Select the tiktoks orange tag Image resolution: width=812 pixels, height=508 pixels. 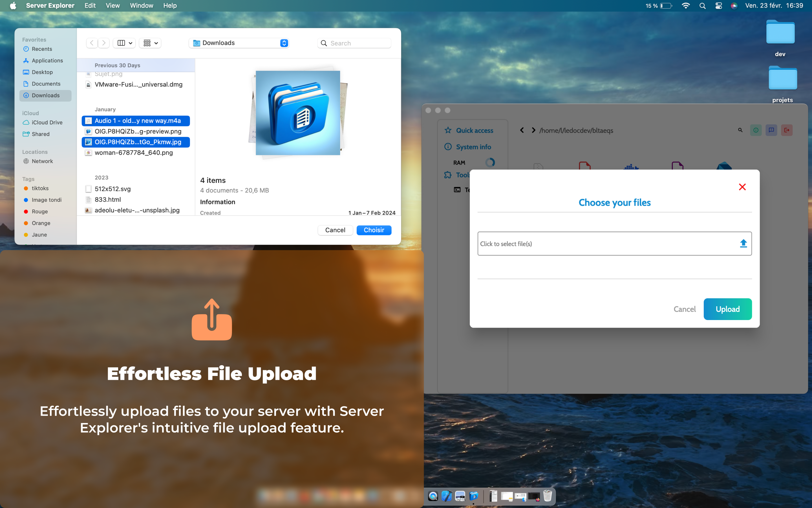45,189
